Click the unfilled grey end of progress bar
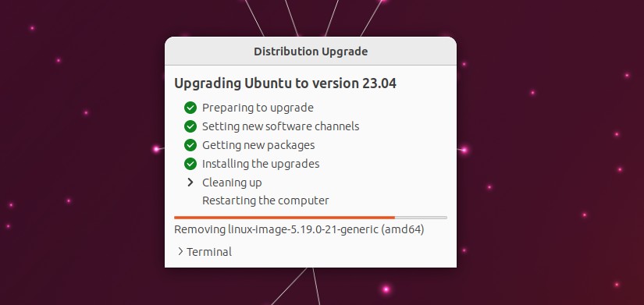644x305 pixels. [x=421, y=218]
